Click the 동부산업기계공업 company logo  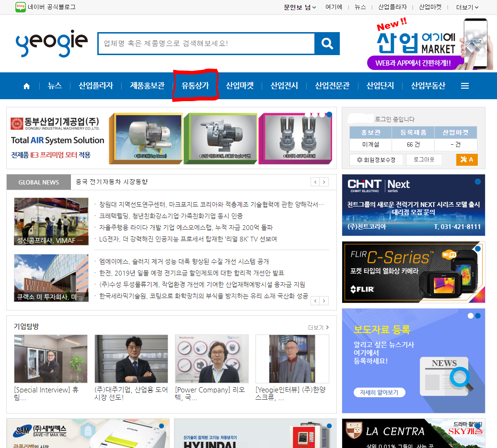coord(55,124)
